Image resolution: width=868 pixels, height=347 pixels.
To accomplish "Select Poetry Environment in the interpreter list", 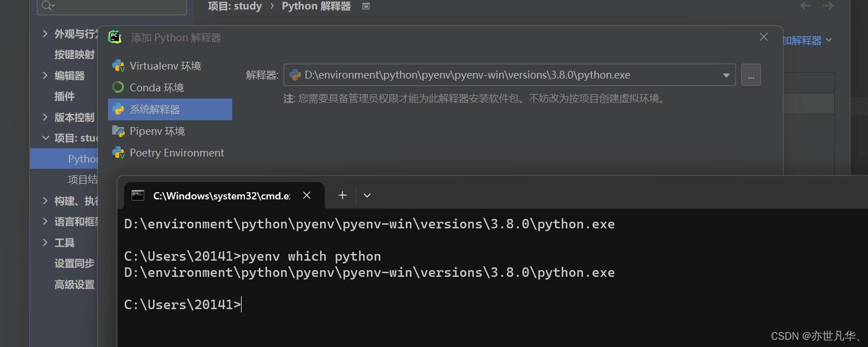I will click(170, 153).
